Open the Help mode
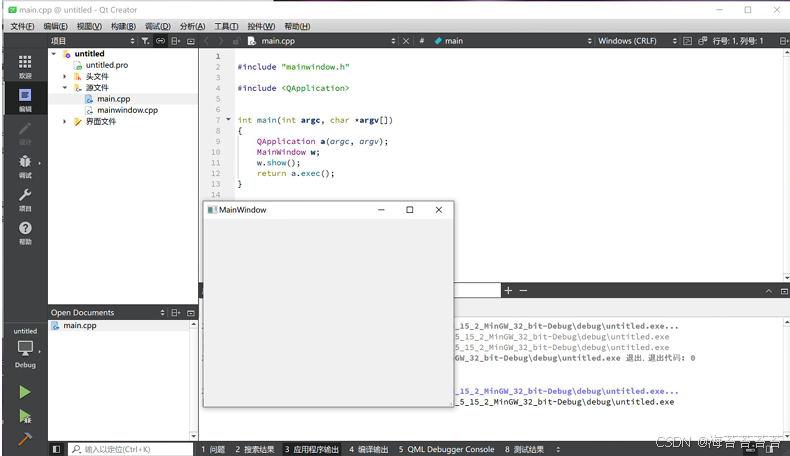Screen dimensions: 790x456 point(25,233)
